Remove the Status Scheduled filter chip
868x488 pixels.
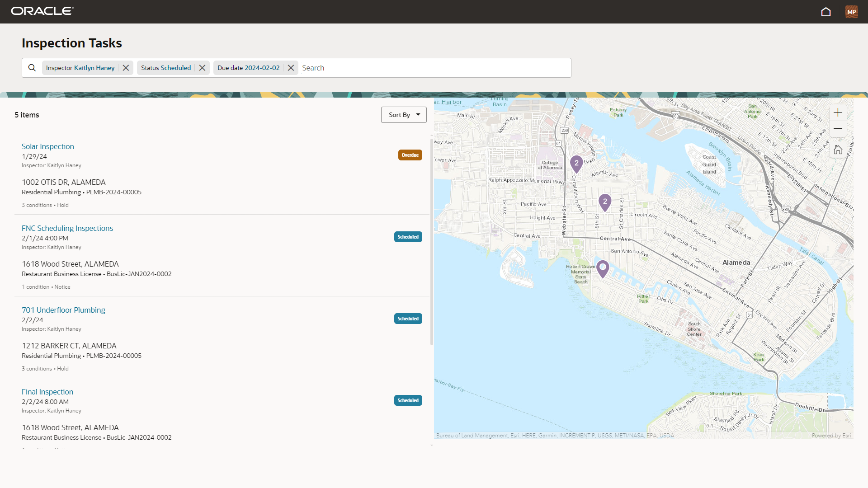tap(202, 67)
